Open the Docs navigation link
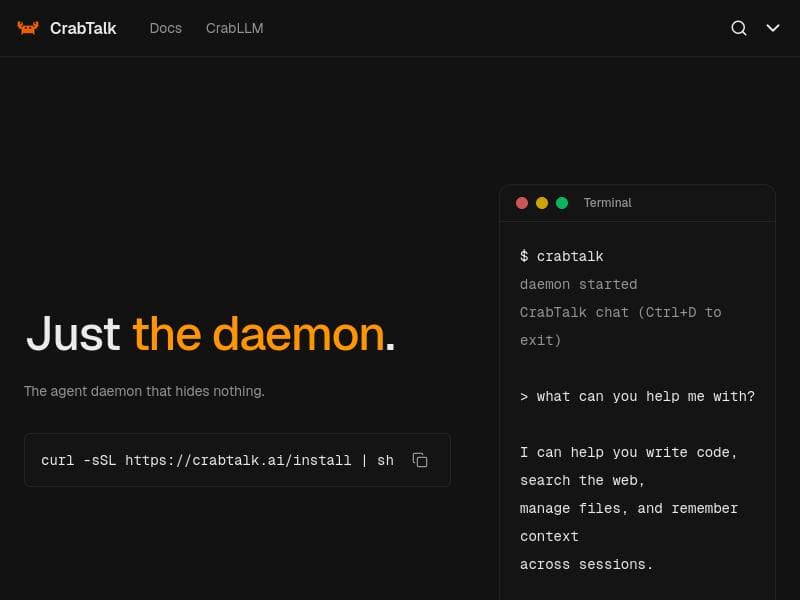 166,28
